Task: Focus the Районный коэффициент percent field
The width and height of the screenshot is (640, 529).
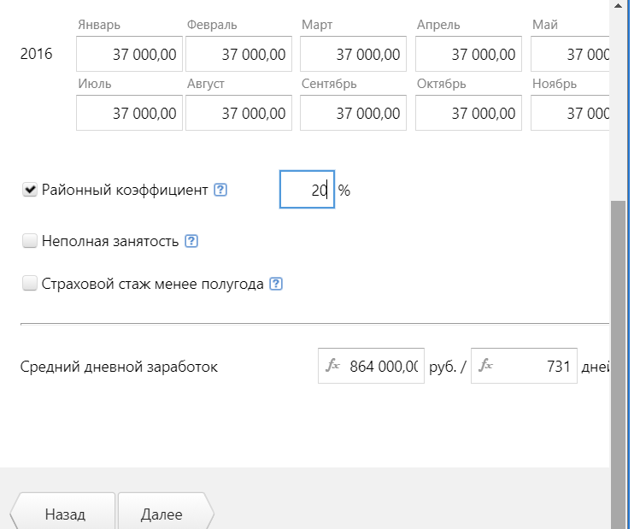Action: [x=307, y=189]
